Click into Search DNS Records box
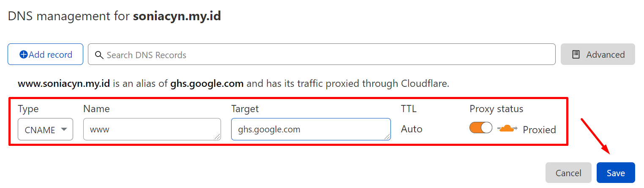This screenshot has width=644, height=188. point(322,54)
